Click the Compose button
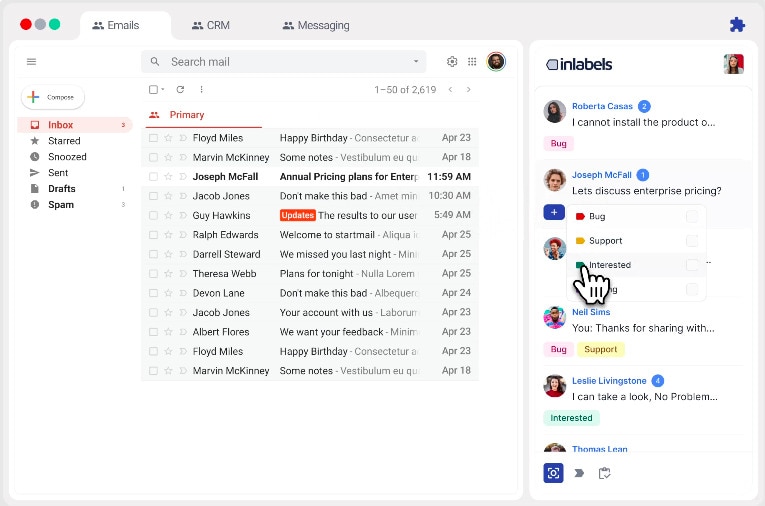Viewport: 765px width, 506px height. (53, 97)
